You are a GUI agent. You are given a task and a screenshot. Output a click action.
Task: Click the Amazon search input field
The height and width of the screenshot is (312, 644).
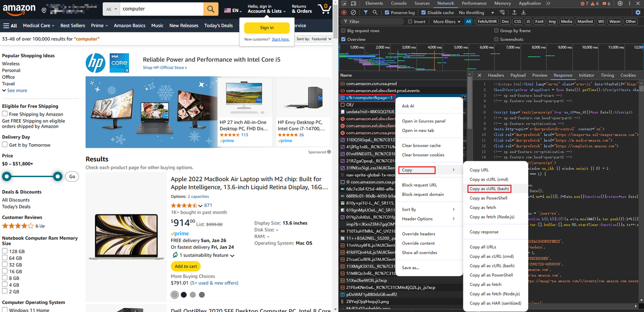tap(162, 9)
